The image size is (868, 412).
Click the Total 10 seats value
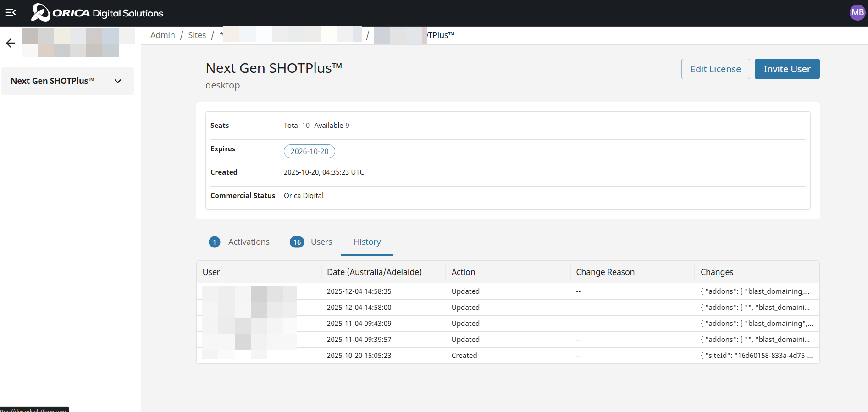pyautogui.click(x=296, y=126)
